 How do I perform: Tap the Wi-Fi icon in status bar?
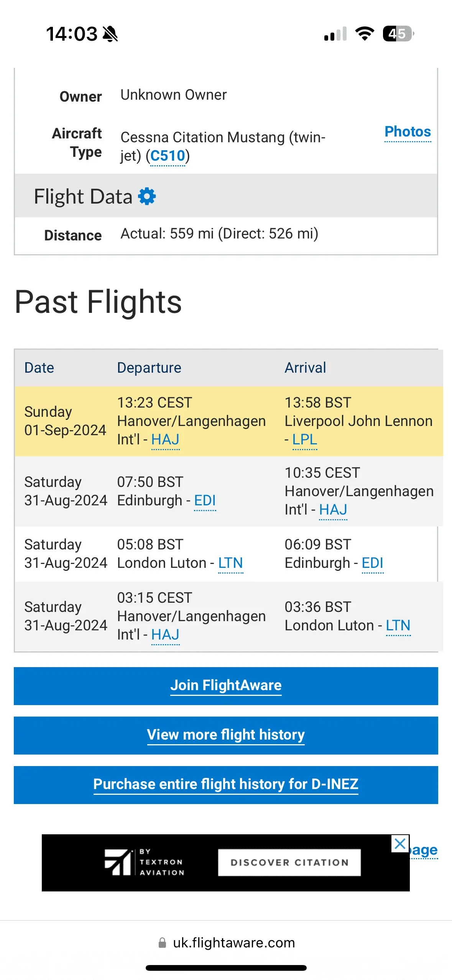365,34
